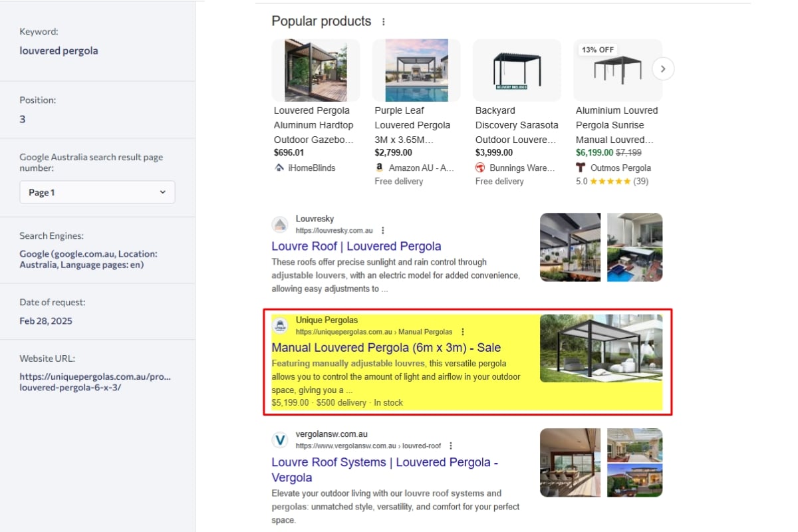The image size is (798, 532).
Task: Click the Unique Pergolas site favicon
Action: pyautogui.click(x=280, y=326)
